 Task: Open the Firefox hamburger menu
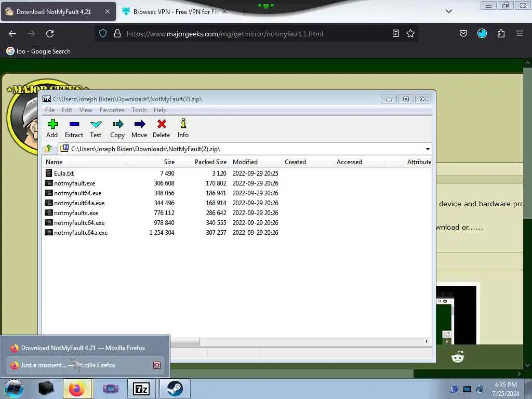coord(520,33)
